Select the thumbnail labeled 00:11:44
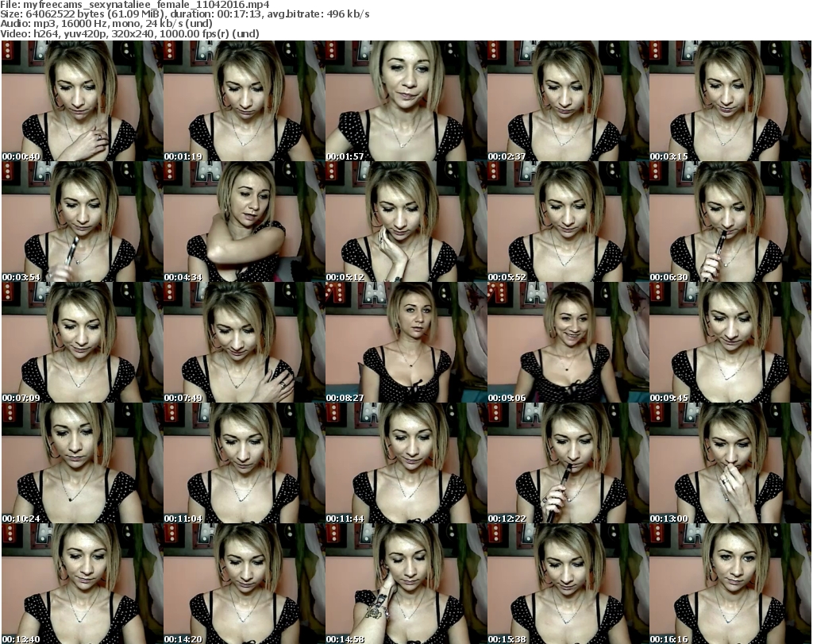813x644 pixels. tap(406, 463)
